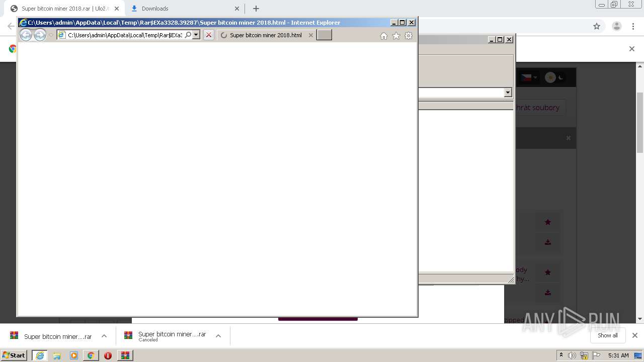
Task: Open Internet Explorer Favorites star
Action: pyautogui.click(x=396, y=36)
